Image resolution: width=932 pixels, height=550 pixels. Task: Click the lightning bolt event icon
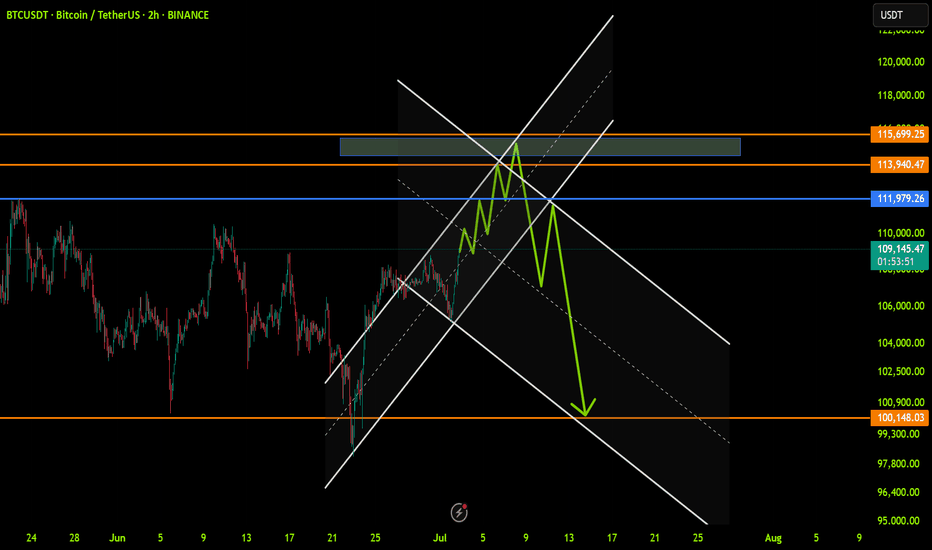[459, 512]
